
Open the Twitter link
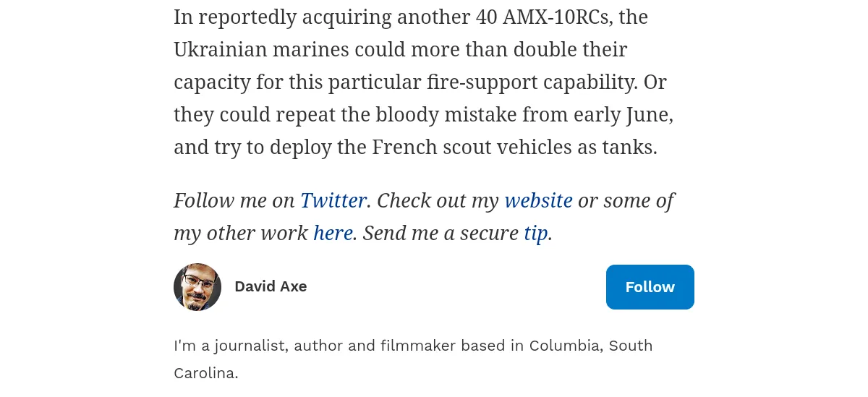[333, 200]
